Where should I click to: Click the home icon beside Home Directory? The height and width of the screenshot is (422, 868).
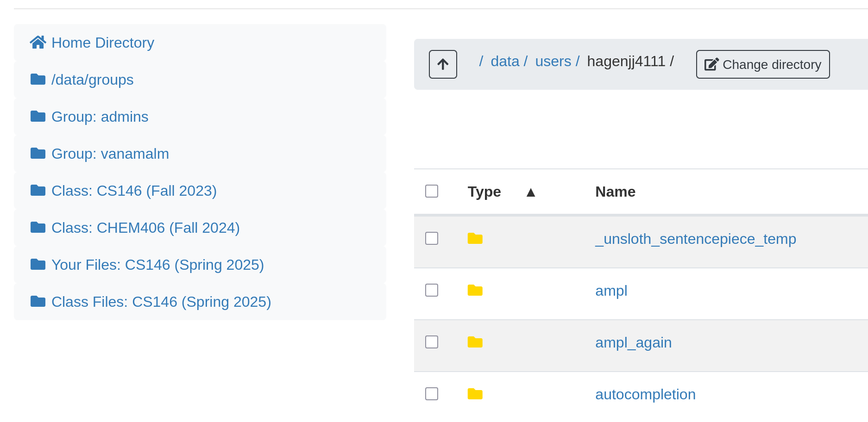pos(38,42)
